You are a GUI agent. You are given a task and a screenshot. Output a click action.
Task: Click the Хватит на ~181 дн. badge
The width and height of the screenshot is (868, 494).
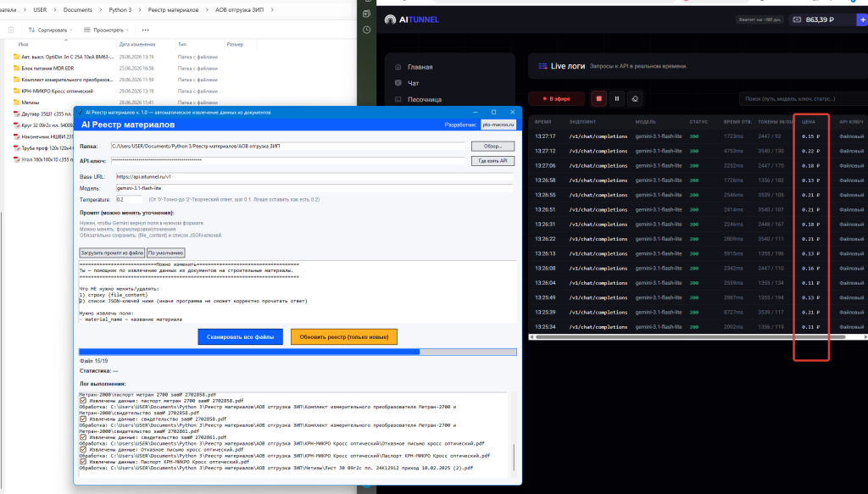click(759, 19)
